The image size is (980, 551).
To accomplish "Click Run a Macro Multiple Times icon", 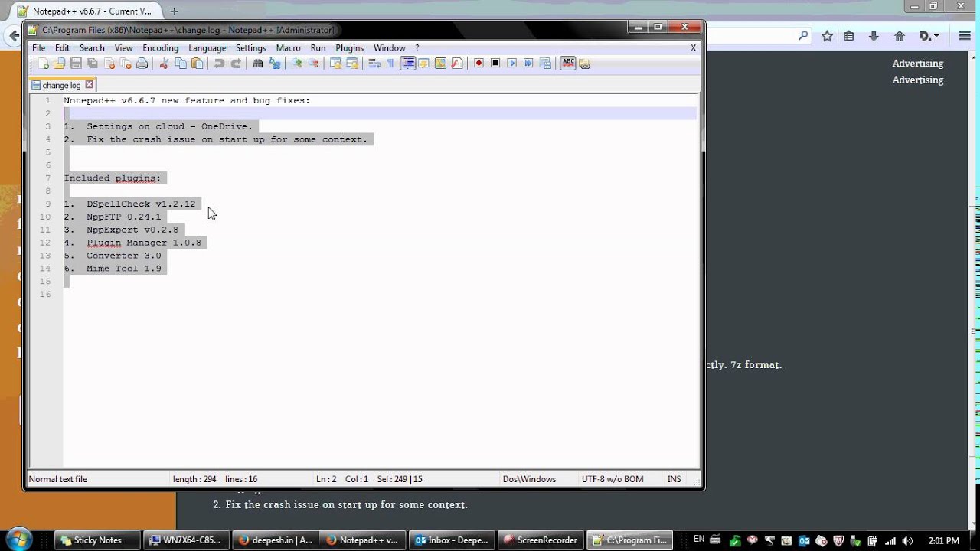I will [x=528, y=64].
